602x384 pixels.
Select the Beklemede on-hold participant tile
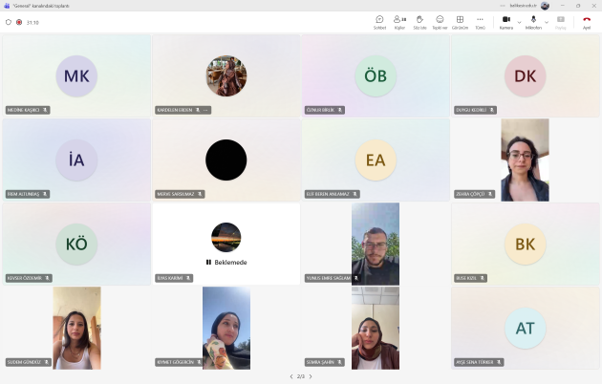[x=226, y=244]
